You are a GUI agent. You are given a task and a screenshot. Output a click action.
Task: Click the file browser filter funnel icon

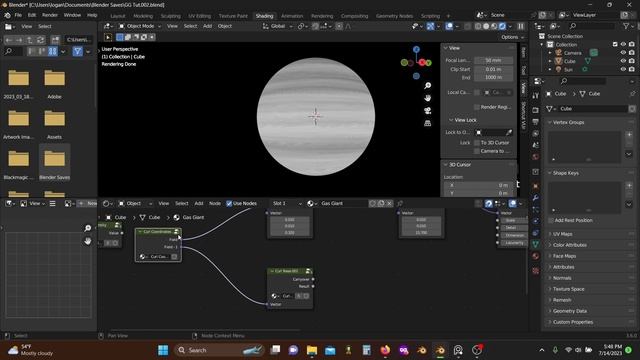78,51
